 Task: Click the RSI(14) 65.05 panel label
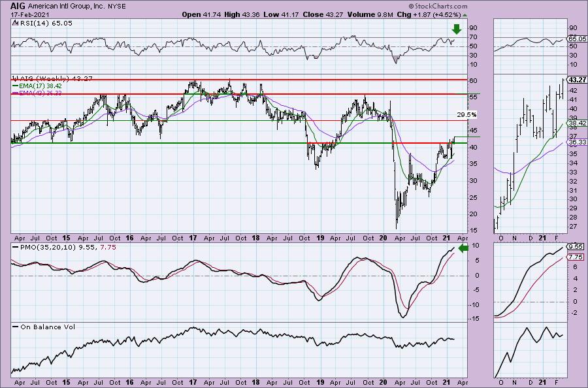coord(46,24)
